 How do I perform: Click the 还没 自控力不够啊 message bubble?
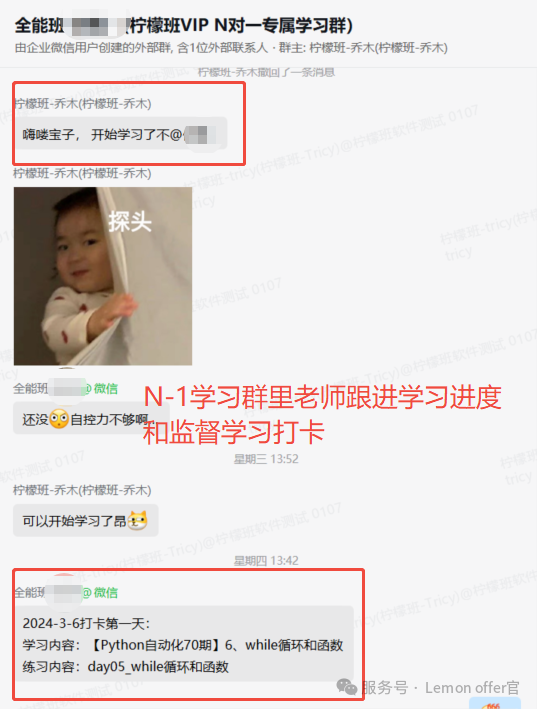click(91, 419)
